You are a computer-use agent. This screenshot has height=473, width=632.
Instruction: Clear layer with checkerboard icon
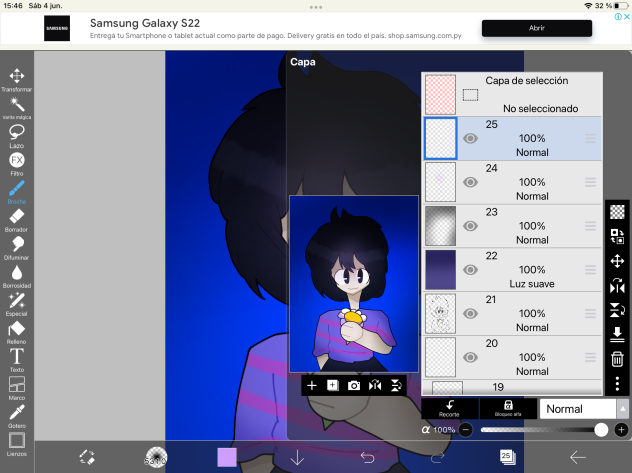pyautogui.click(x=617, y=212)
